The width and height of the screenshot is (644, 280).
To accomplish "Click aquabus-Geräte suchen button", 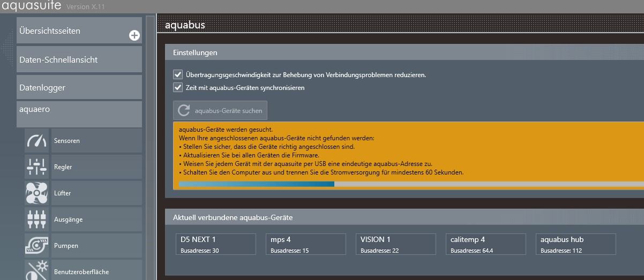I will click(x=220, y=110).
